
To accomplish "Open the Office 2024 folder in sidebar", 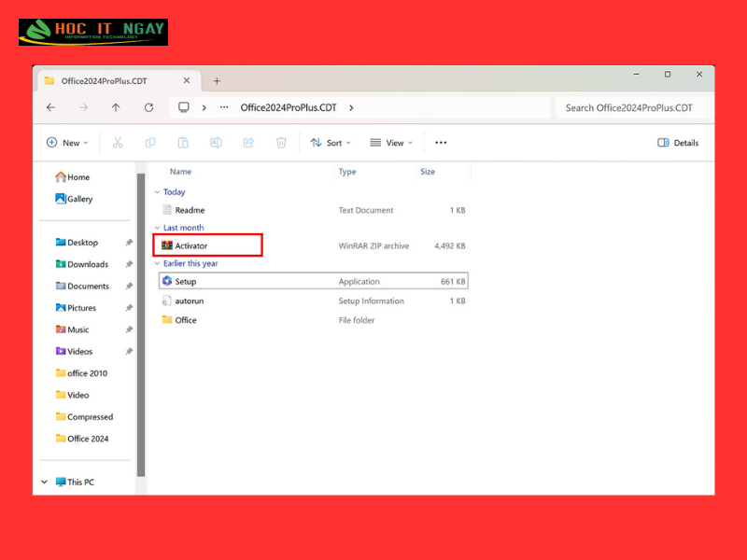I will click(x=82, y=439).
